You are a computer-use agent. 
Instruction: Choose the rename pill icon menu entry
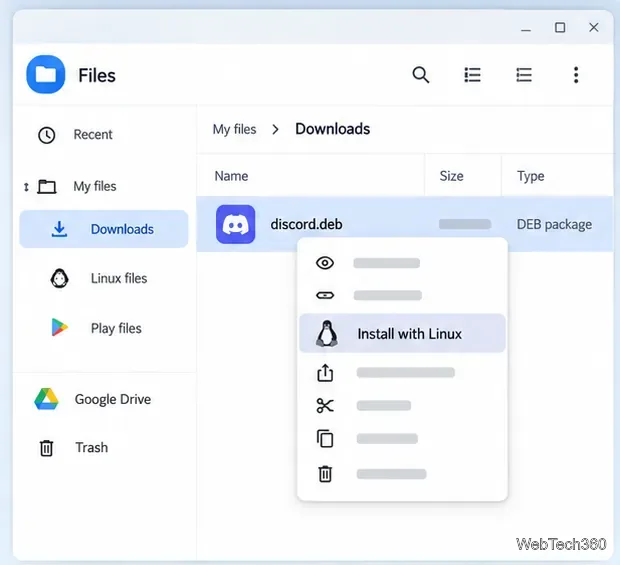[x=402, y=295]
